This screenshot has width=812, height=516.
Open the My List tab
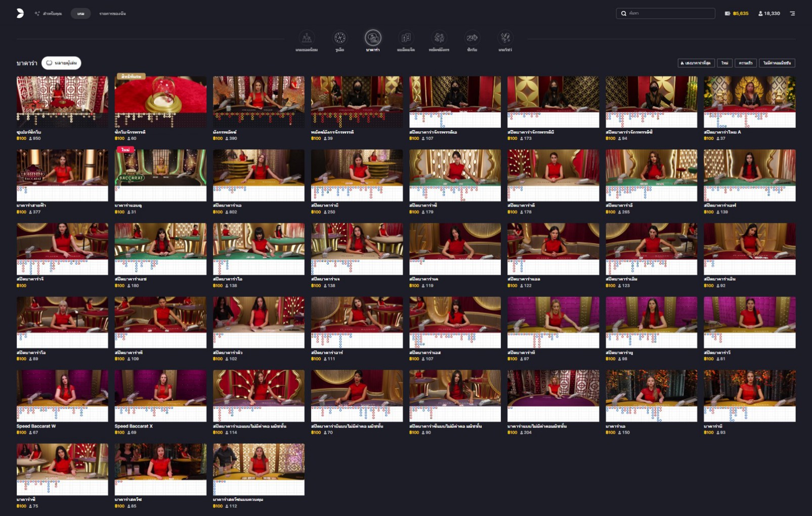point(112,14)
